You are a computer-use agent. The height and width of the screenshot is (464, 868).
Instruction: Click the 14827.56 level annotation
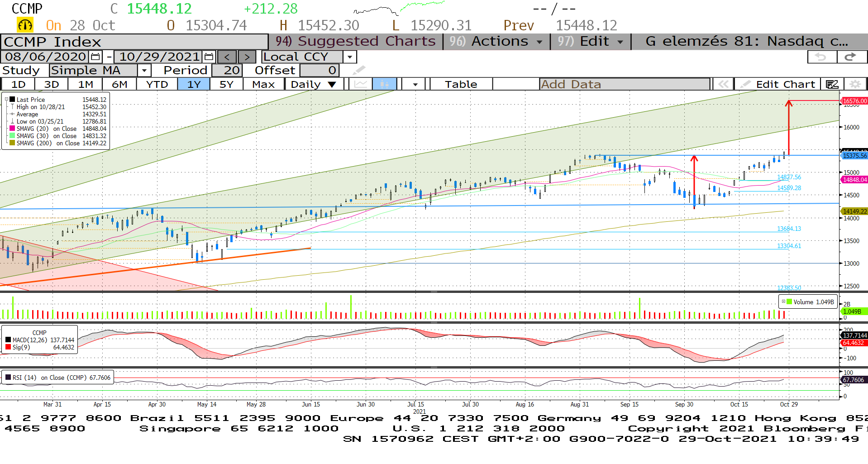[789, 177]
